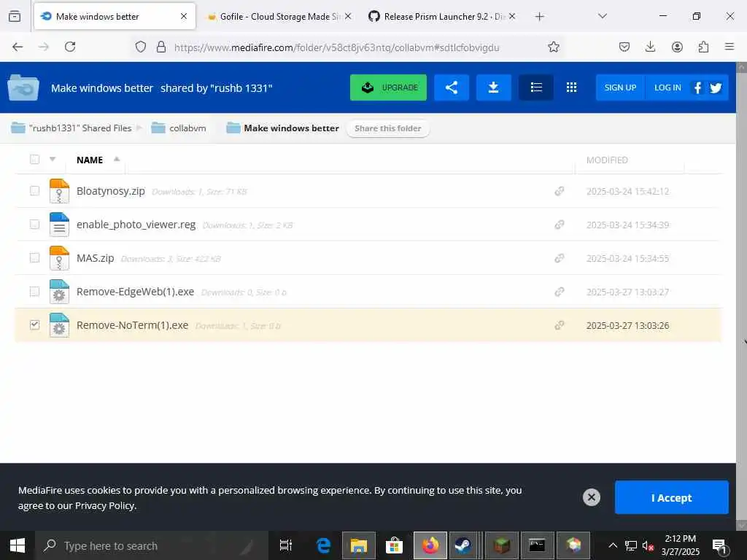Sort by MODIFIED column header
The image size is (747, 560).
(607, 160)
